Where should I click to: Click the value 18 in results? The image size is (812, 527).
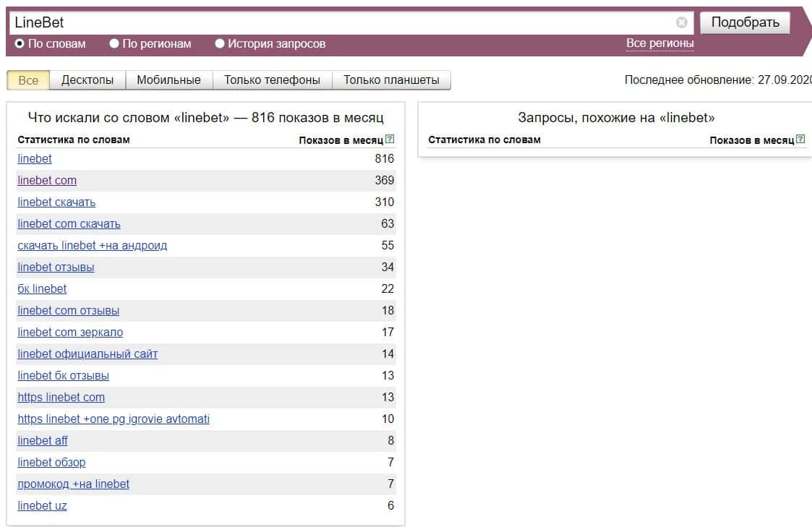click(x=388, y=311)
